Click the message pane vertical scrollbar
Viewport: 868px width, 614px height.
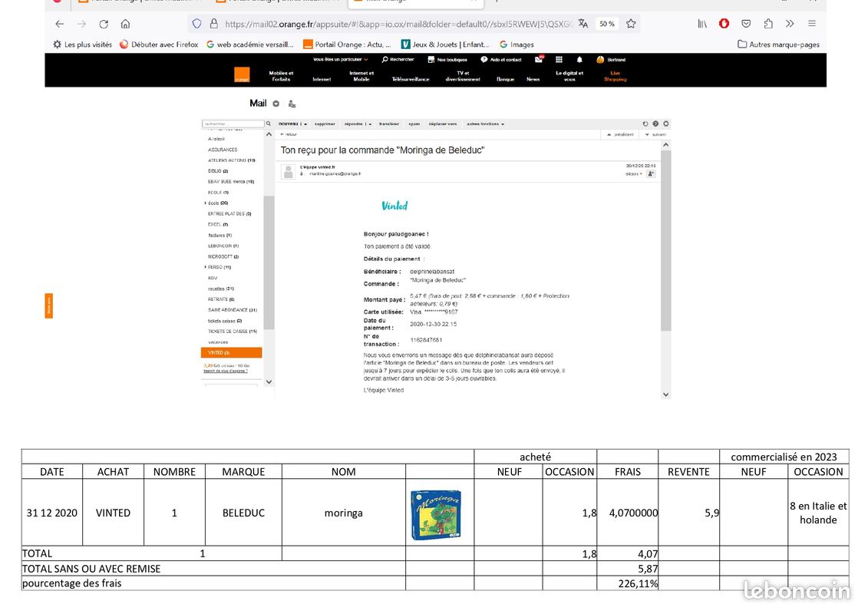point(666,241)
